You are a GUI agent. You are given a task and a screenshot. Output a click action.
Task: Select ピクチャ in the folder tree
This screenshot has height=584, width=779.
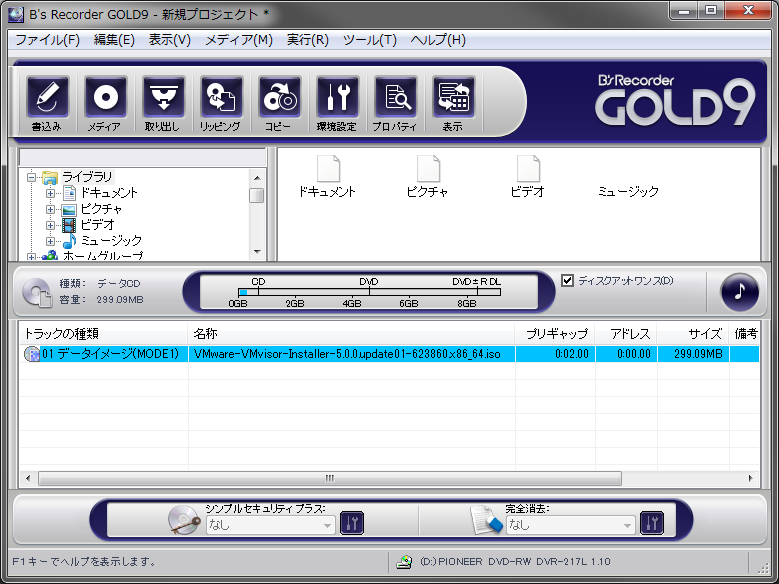click(x=101, y=209)
